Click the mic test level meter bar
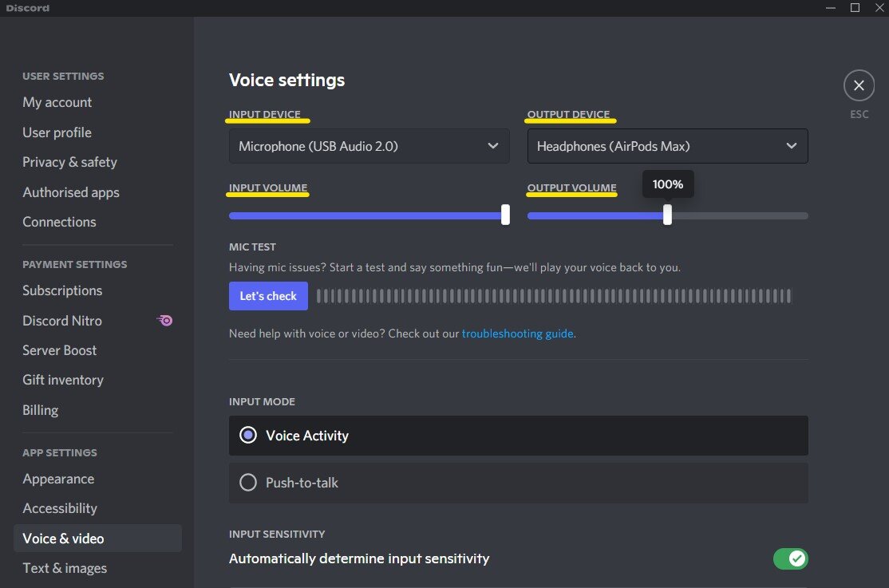This screenshot has height=588, width=889. tap(554, 296)
